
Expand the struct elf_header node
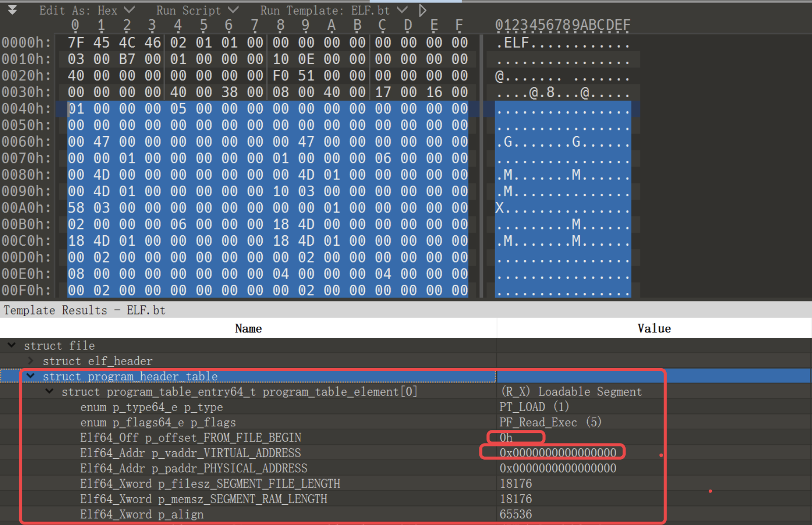[x=31, y=361]
